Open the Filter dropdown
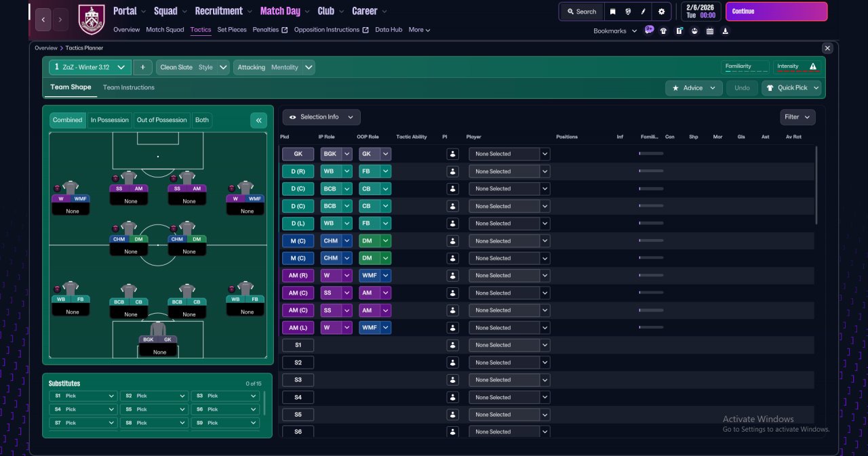Image resolution: width=868 pixels, height=456 pixels. [797, 117]
